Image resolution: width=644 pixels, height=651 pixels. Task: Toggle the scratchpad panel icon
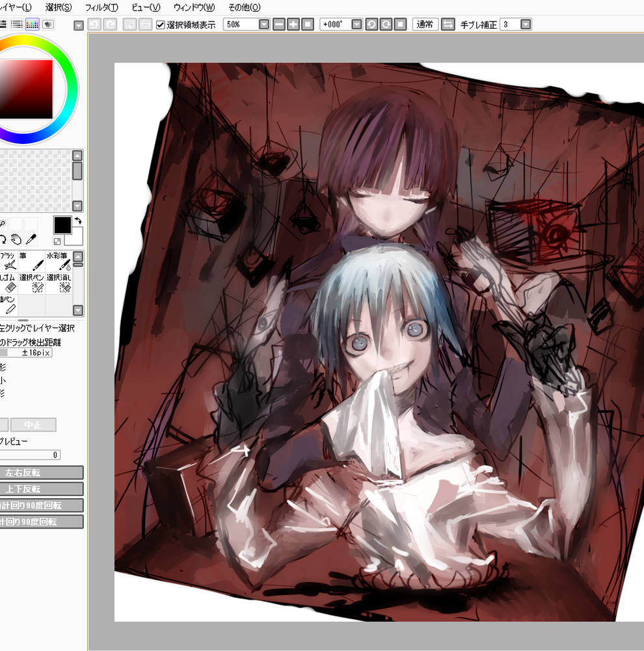pyautogui.click(x=48, y=25)
